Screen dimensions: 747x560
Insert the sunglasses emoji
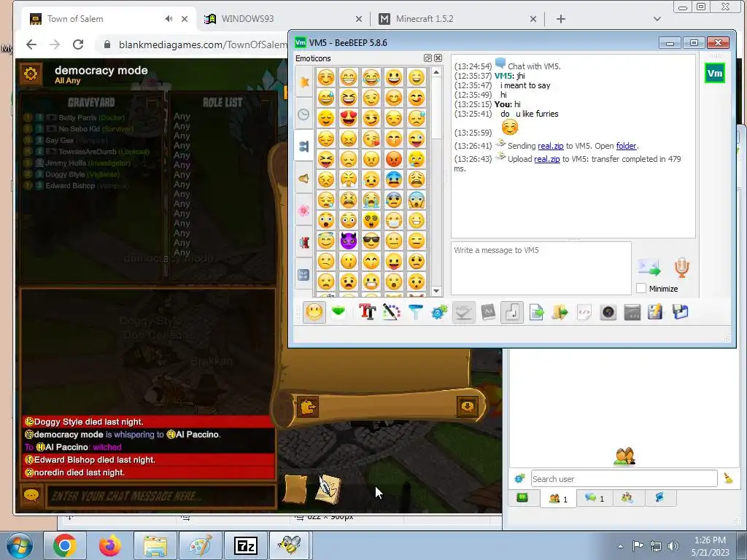click(371, 241)
